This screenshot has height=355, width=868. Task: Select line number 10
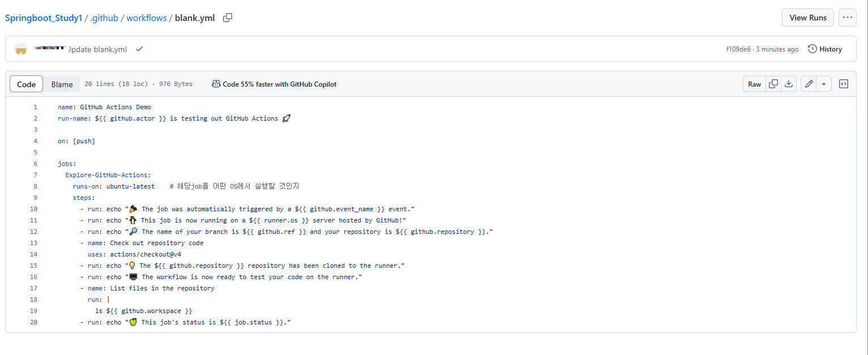tap(33, 209)
